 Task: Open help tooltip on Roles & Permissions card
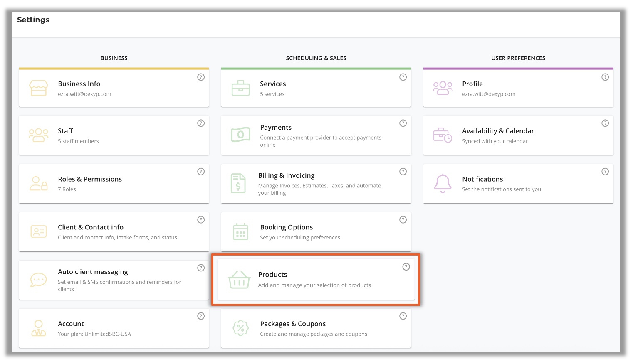201,172
